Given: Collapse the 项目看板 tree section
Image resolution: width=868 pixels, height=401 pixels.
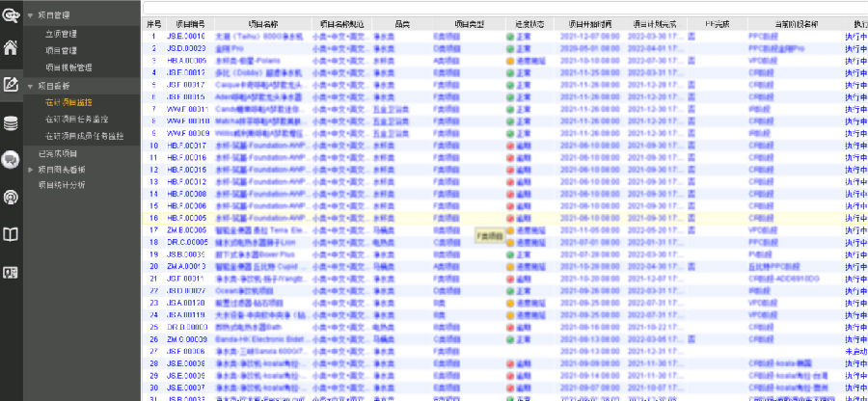Looking at the screenshot, I should tap(30, 85).
